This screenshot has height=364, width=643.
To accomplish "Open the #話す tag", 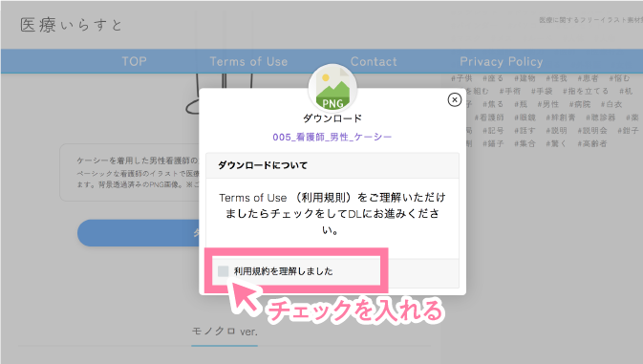I will [x=525, y=130].
